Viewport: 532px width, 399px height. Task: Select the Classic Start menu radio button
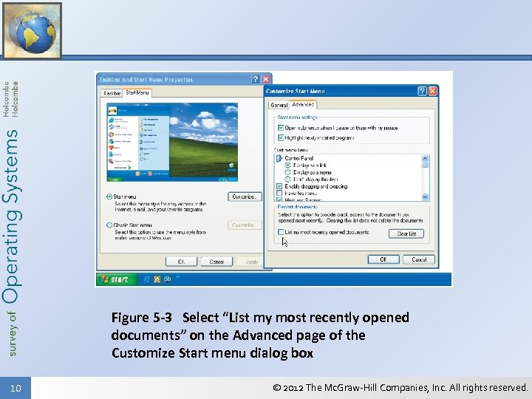point(109,225)
